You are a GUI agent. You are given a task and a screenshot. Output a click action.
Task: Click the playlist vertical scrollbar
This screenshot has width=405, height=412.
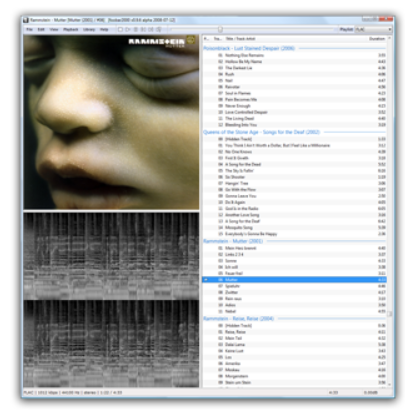point(390,213)
